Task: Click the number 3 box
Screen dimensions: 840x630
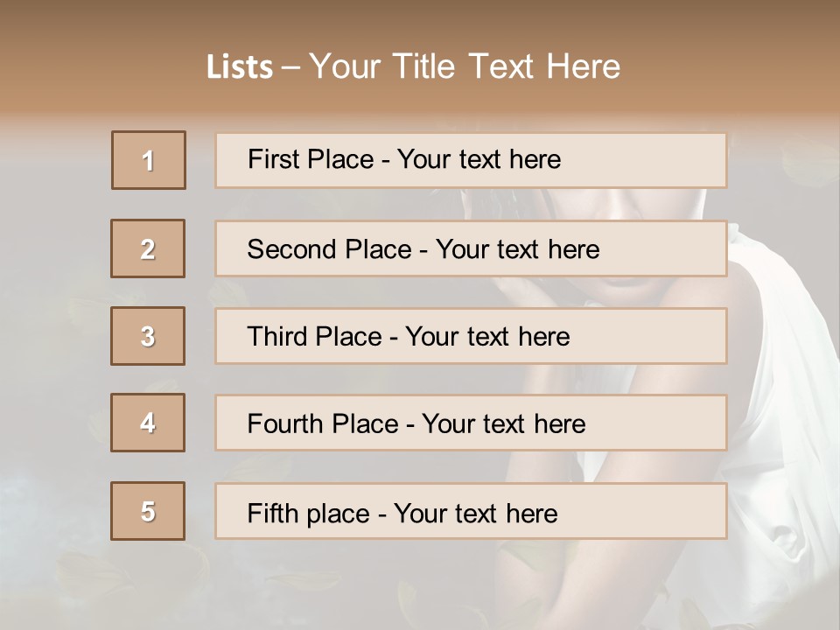Action: pyautogui.click(x=148, y=336)
